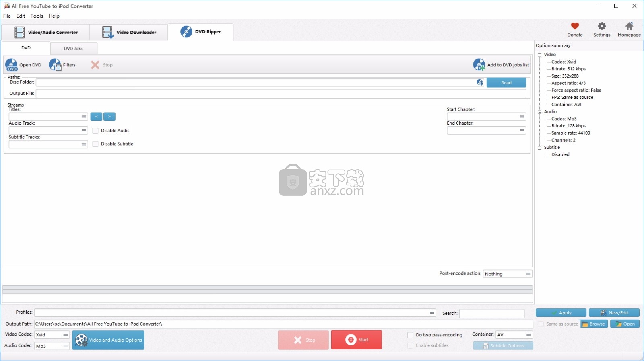Toggle Enable subtitles checkbox
This screenshot has width=644, height=361.
(410, 345)
